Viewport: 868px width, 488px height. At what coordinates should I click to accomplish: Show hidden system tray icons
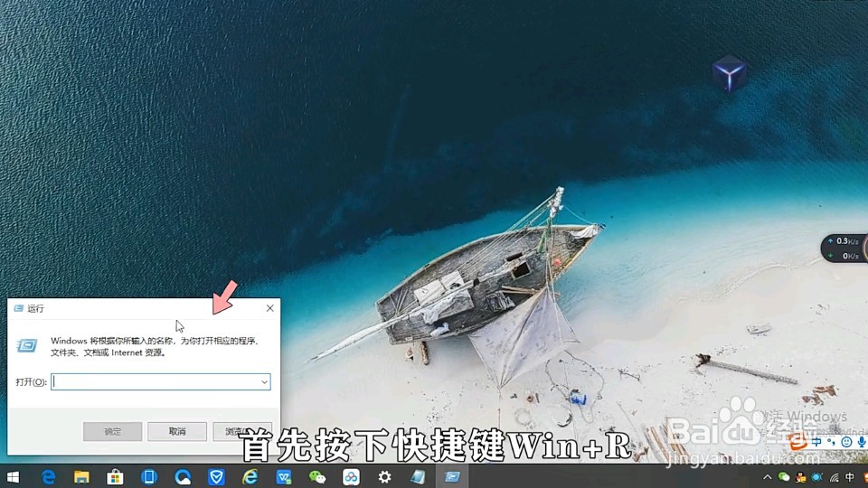768,477
